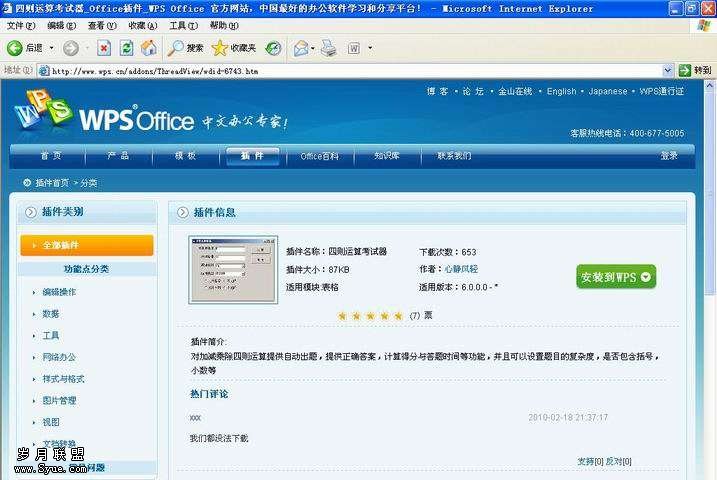Open author 心静风轻 profile link
The height and width of the screenshot is (480, 717).
point(461,269)
